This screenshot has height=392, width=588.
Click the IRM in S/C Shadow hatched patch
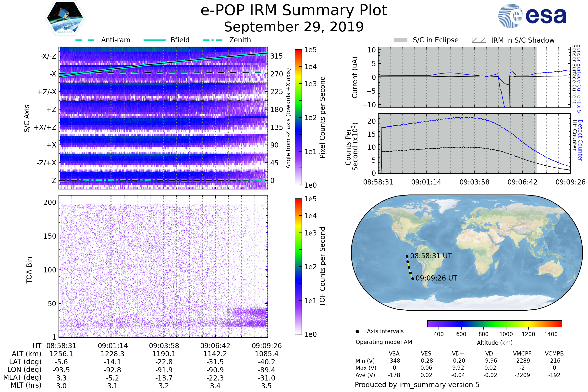pos(479,40)
